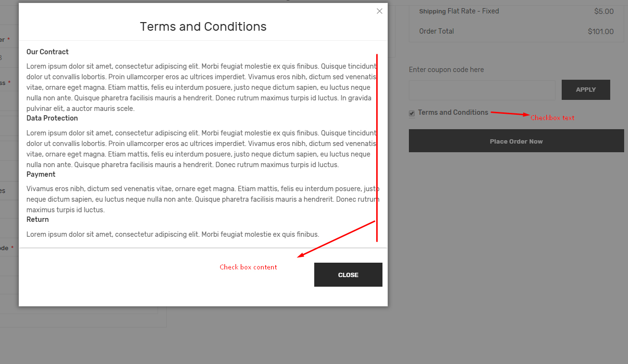
Task: Click the $5.00 shipping amount
Action: tap(604, 12)
